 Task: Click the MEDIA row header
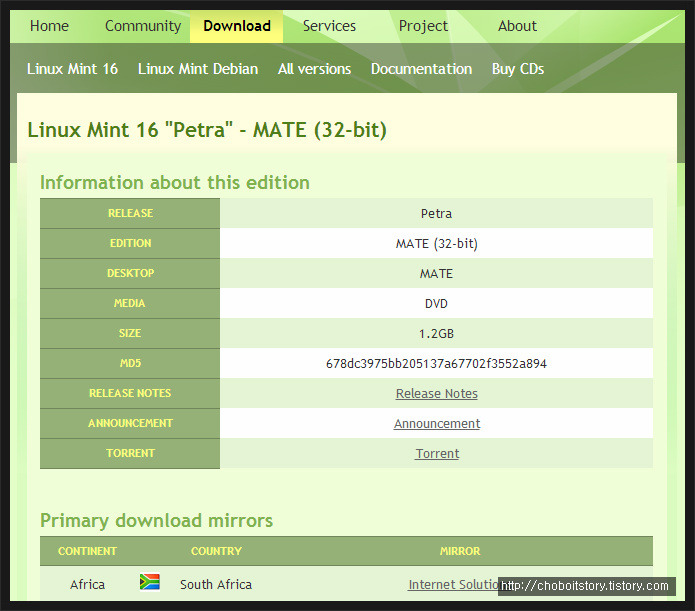pyautogui.click(x=130, y=303)
